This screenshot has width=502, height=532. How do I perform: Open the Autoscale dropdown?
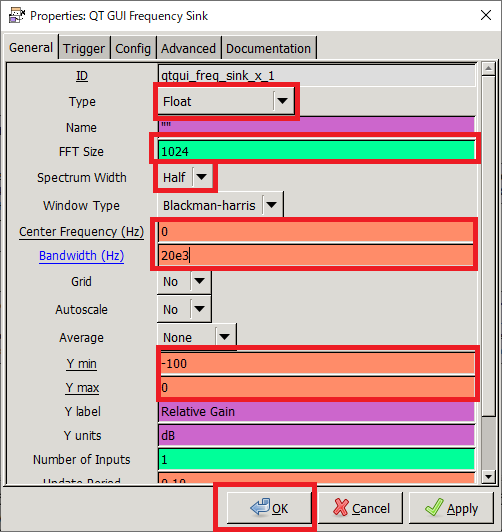[x=184, y=309]
